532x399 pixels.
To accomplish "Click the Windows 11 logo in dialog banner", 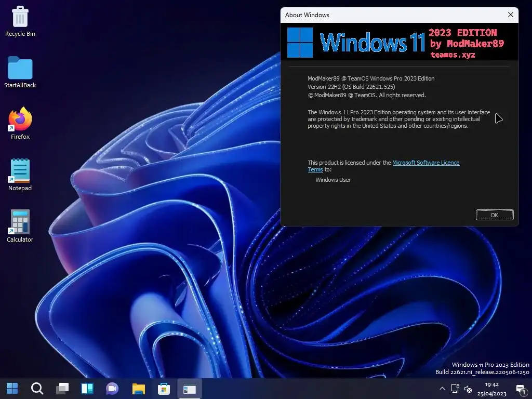I will 300,43.
